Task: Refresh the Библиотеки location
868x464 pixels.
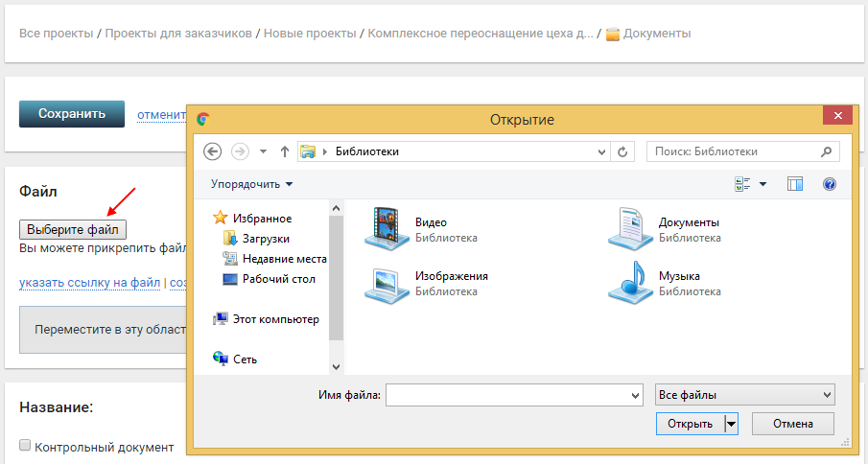Action: coord(622,151)
